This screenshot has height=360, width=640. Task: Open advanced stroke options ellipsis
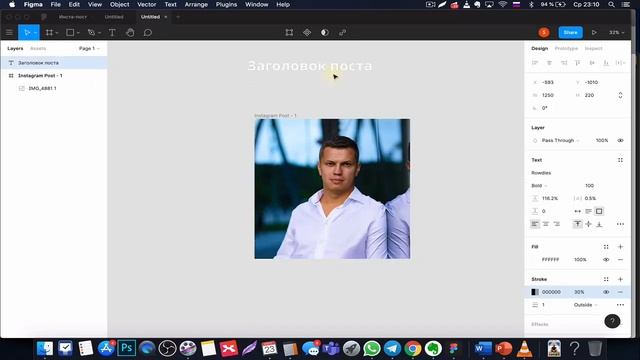click(620, 305)
